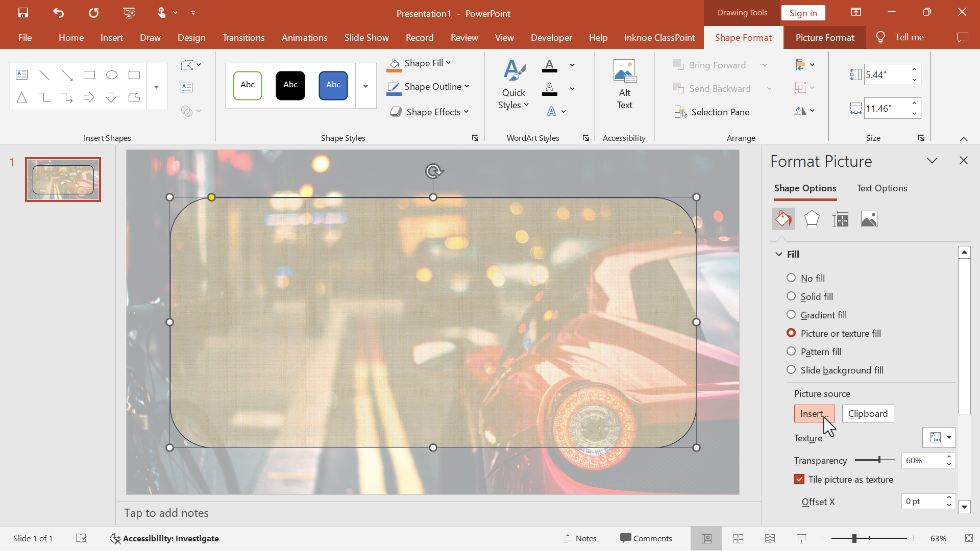Open the Picture Format ribbon tab
Screen dimensions: 980x551
click(824, 37)
